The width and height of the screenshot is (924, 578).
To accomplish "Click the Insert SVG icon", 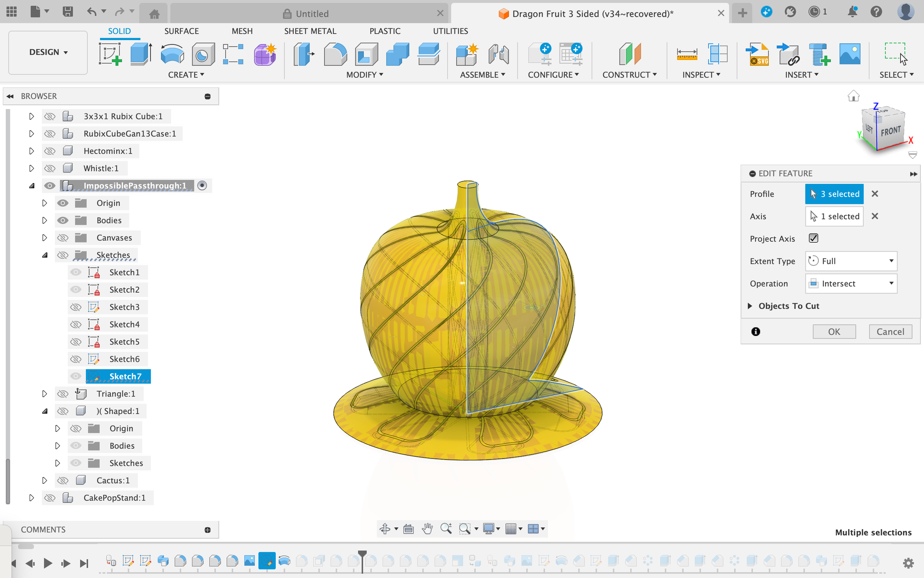I will coord(758,54).
